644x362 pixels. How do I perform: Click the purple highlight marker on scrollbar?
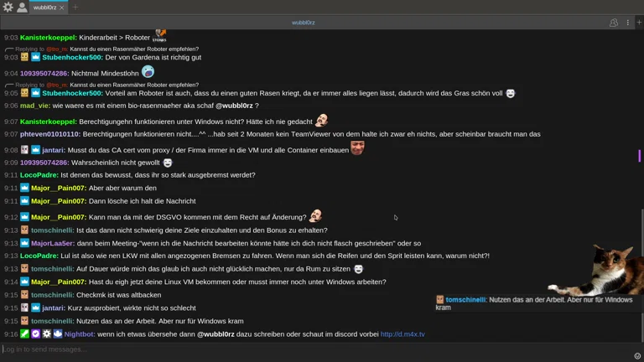pyautogui.click(x=640, y=156)
